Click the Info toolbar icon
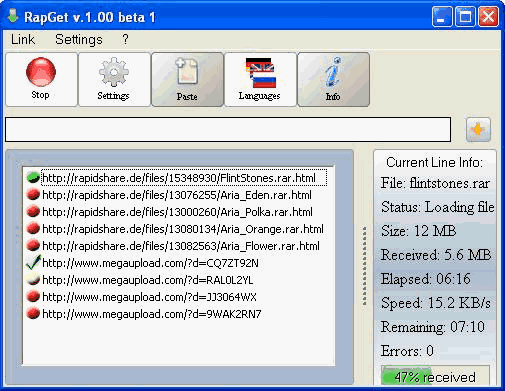505x391 pixels. pyautogui.click(x=333, y=79)
